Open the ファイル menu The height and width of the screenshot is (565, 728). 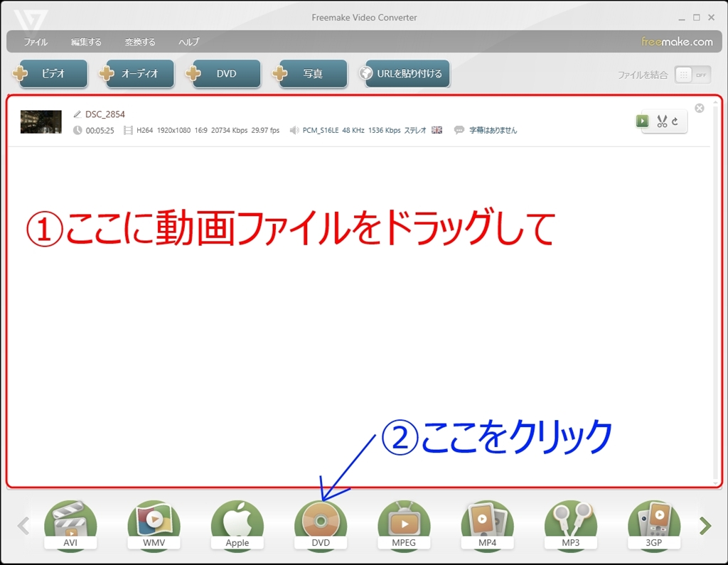click(36, 42)
